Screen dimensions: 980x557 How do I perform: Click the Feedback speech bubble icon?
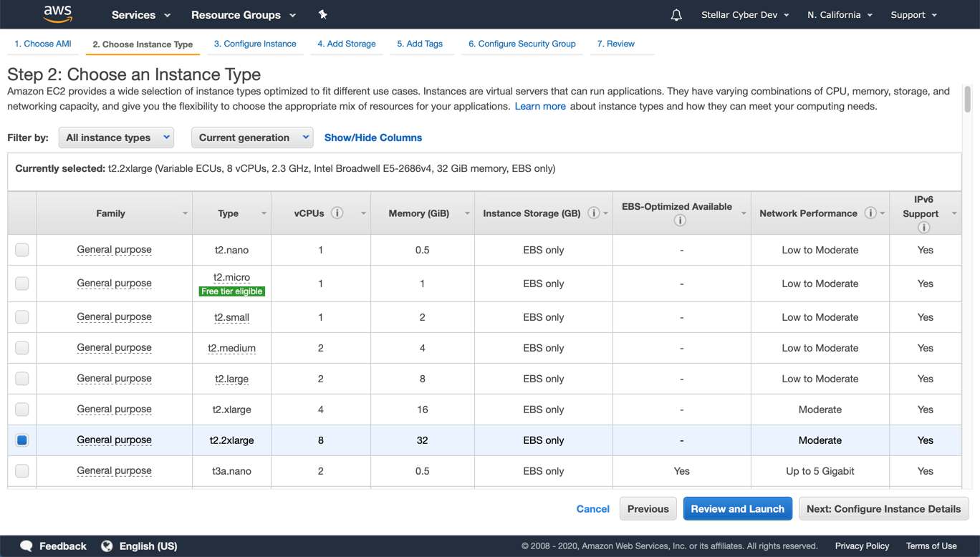pos(27,546)
